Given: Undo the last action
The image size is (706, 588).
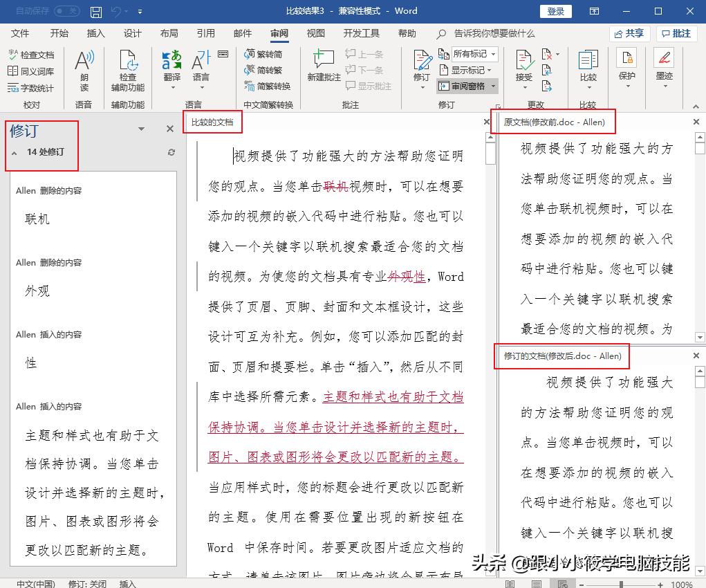Looking at the screenshot, I should (x=115, y=12).
